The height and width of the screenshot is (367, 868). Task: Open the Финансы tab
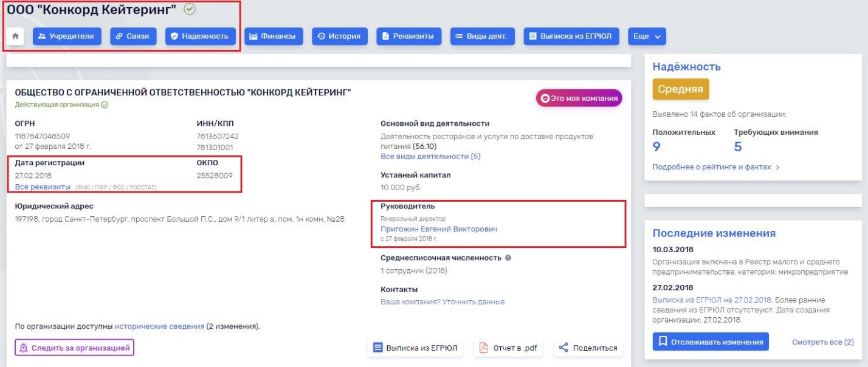[x=274, y=36]
